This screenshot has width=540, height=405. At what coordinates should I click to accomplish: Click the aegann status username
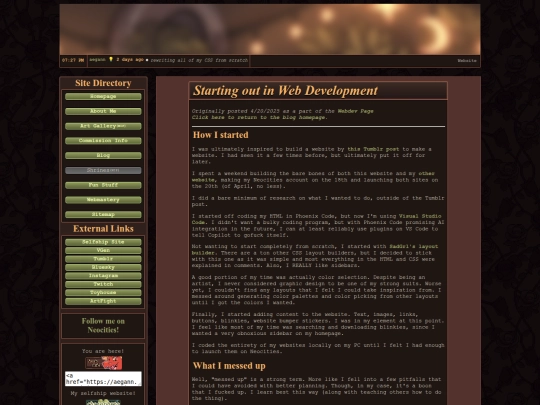click(97, 60)
